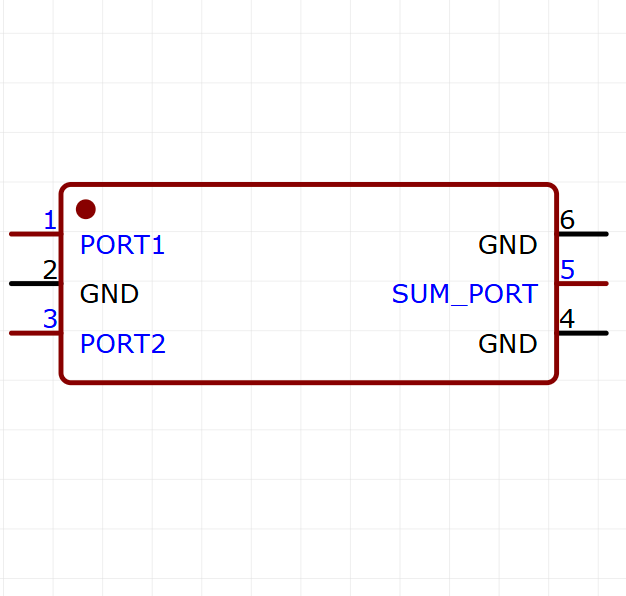Select the pin 1 wire stub
626x596 pixels.
click(35, 234)
